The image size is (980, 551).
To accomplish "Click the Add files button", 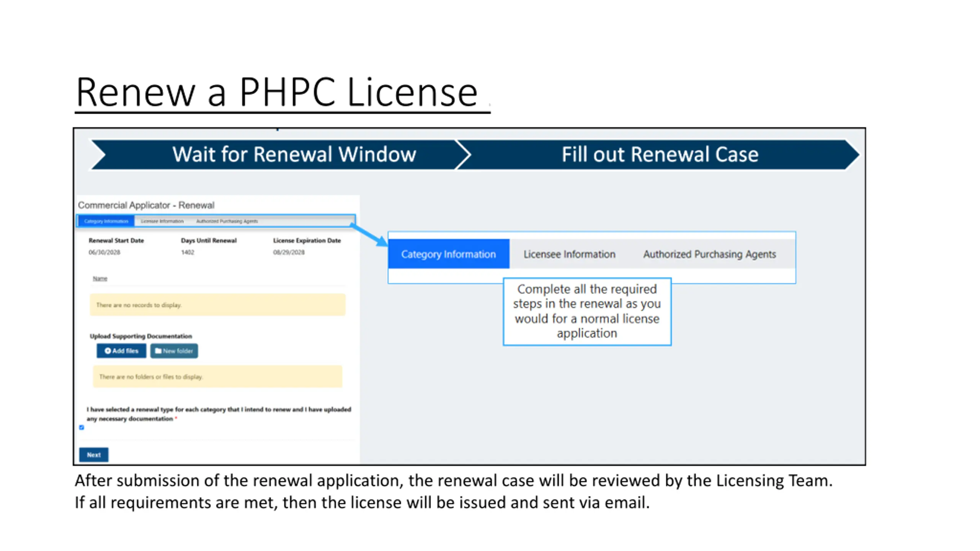I will [121, 350].
